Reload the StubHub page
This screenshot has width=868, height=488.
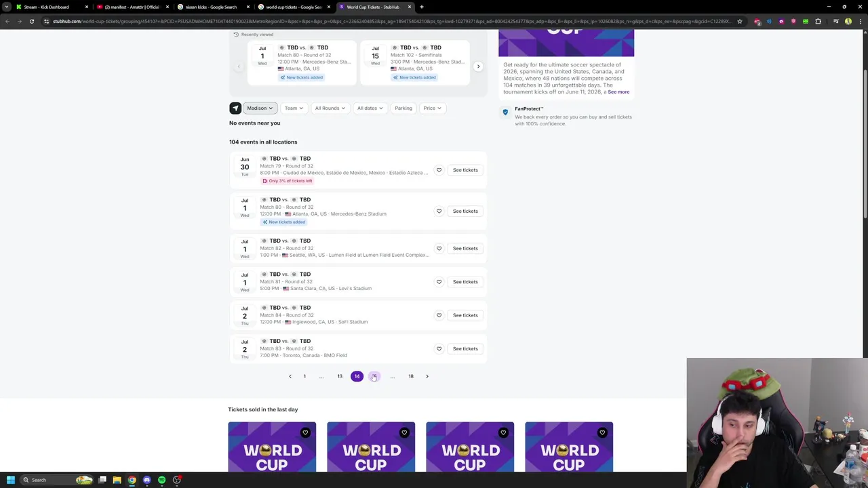point(32,21)
